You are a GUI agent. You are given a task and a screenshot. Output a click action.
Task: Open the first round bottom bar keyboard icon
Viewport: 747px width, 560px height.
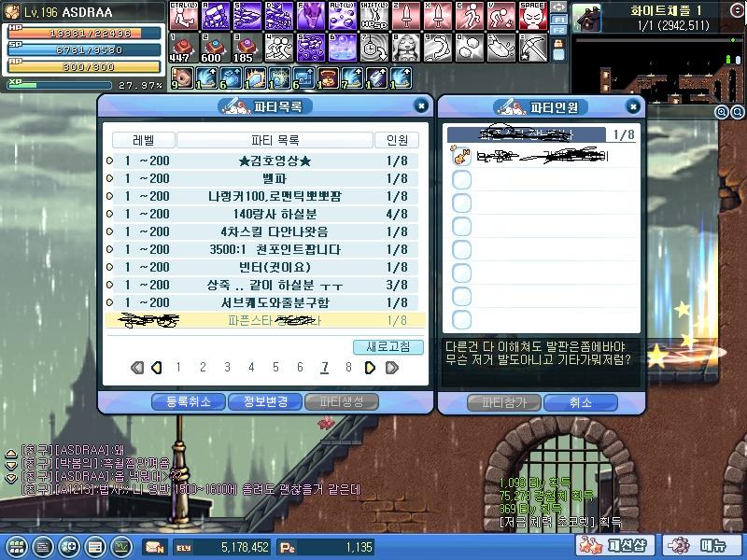[x=17, y=547]
